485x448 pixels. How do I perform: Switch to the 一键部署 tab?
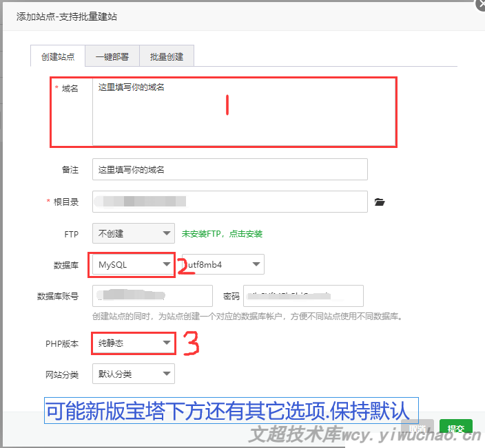click(112, 56)
